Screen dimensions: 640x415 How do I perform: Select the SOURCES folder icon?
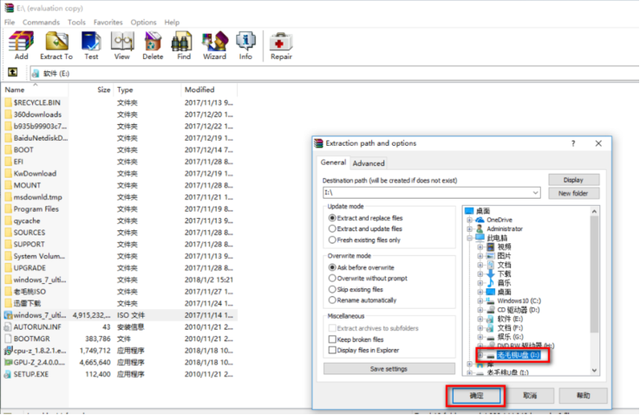tap(8, 233)
